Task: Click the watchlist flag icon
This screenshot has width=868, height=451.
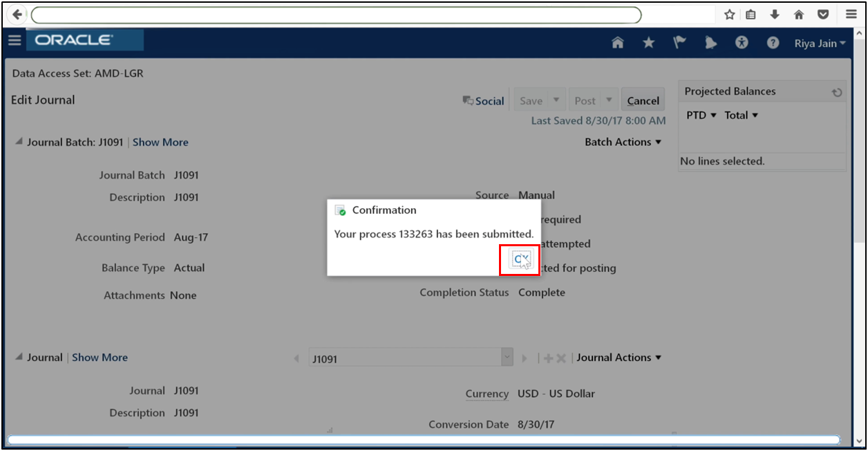Action: pos(679,42)
